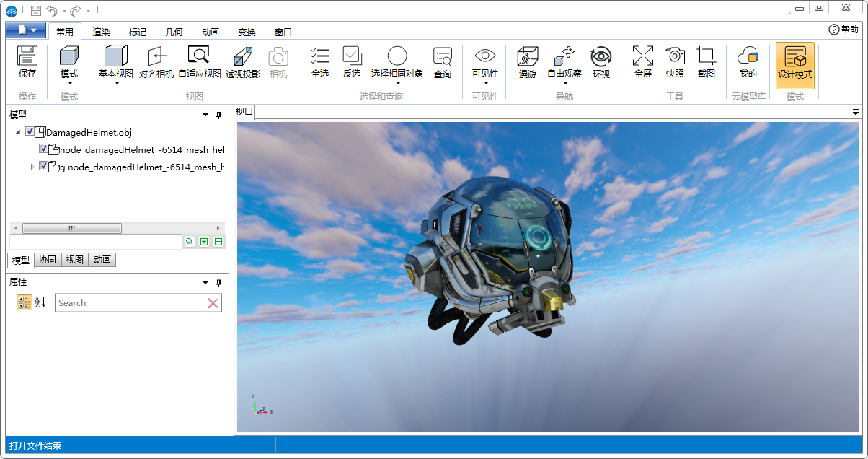Open undo history dropdown arrow
This screenshot has width=868, height=459.
coord(63,11)
